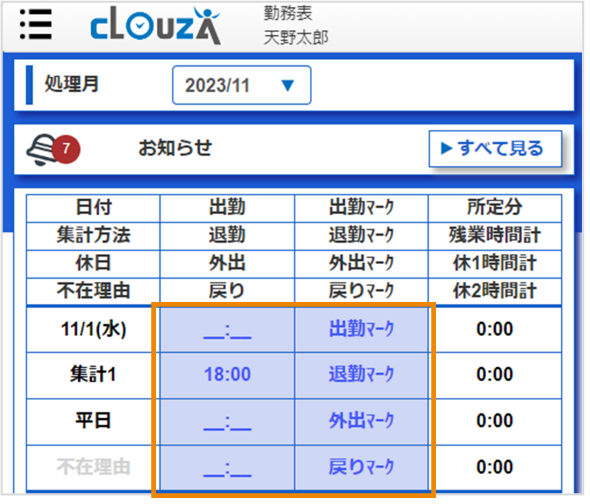This screenshot has width=590, height=504.
Task: Click the greyed 不在理由 cell
Action: (93, 467)
